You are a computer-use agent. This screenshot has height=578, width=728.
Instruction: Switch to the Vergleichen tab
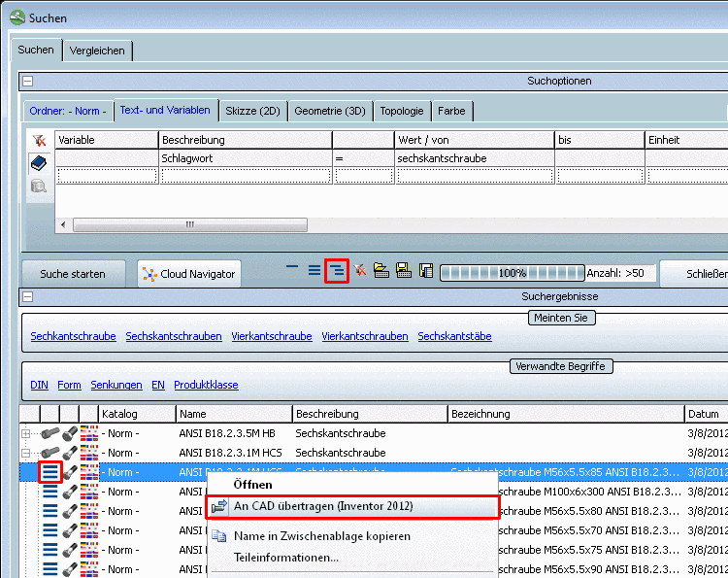98,50
